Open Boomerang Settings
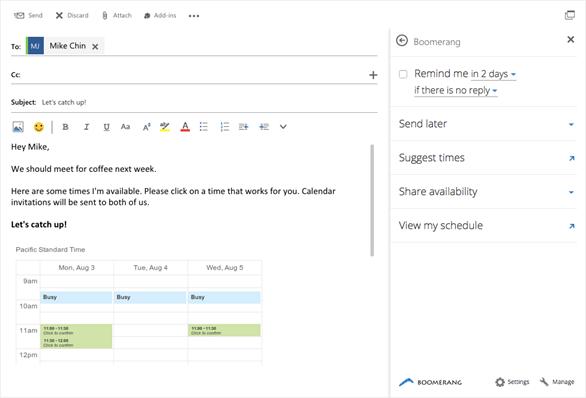The width and height of the screenshot is (586, 398). [512, 382]
